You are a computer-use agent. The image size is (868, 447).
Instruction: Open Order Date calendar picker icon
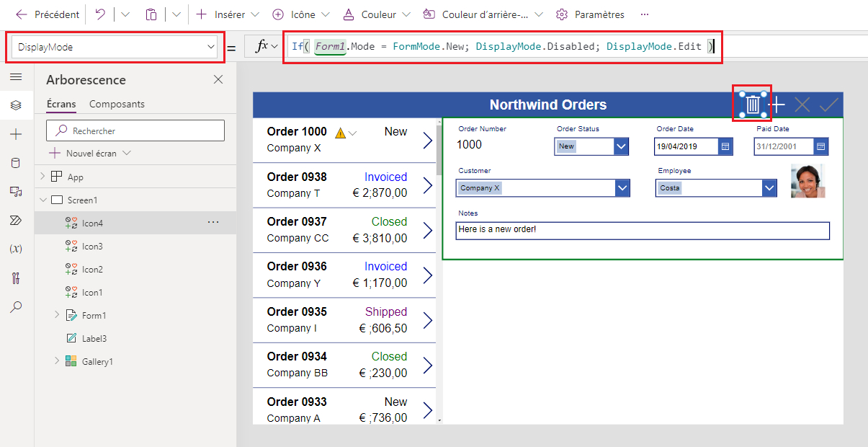726,146
